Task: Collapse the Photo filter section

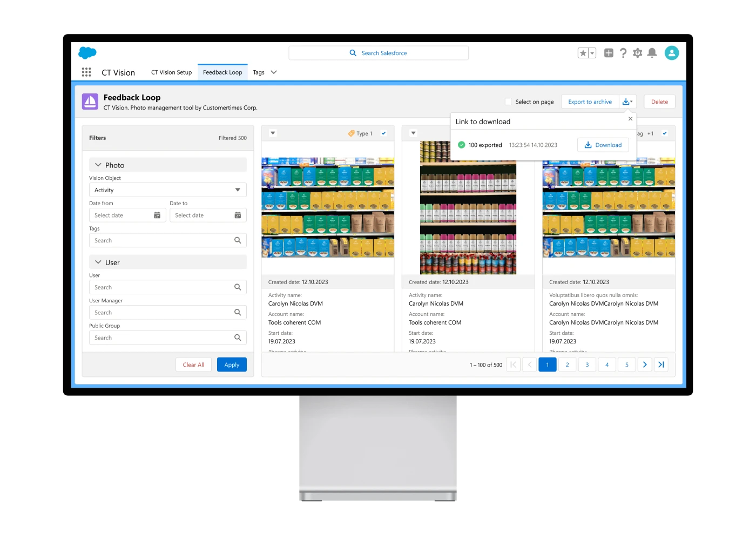Action: (98, 165)
